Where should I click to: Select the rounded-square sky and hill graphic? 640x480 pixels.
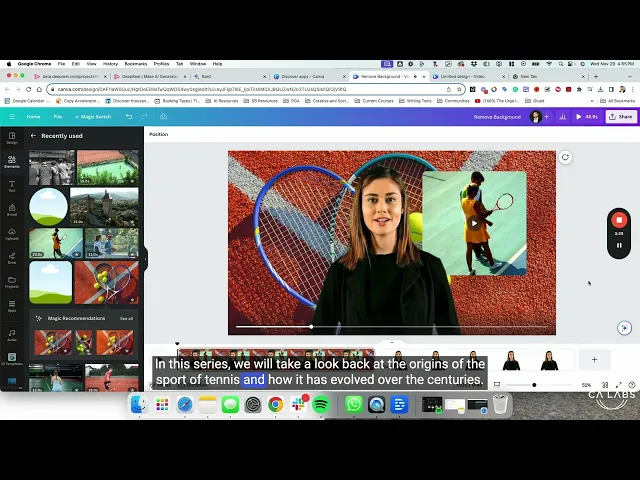(x=51, y=282)
